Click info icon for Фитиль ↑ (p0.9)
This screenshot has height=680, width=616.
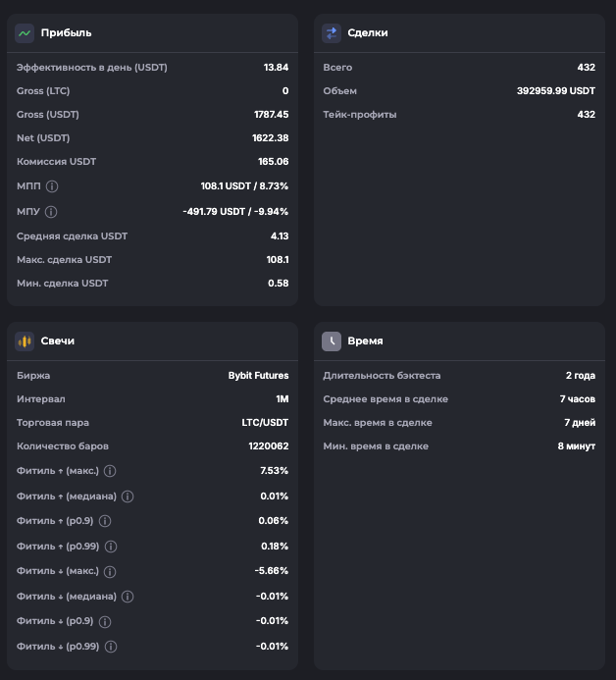[105, 521]
